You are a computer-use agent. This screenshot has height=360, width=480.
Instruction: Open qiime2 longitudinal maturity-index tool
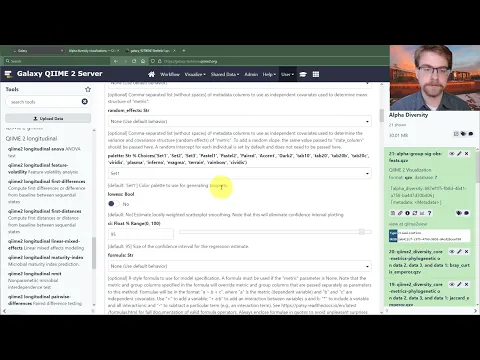click(45, 261)
